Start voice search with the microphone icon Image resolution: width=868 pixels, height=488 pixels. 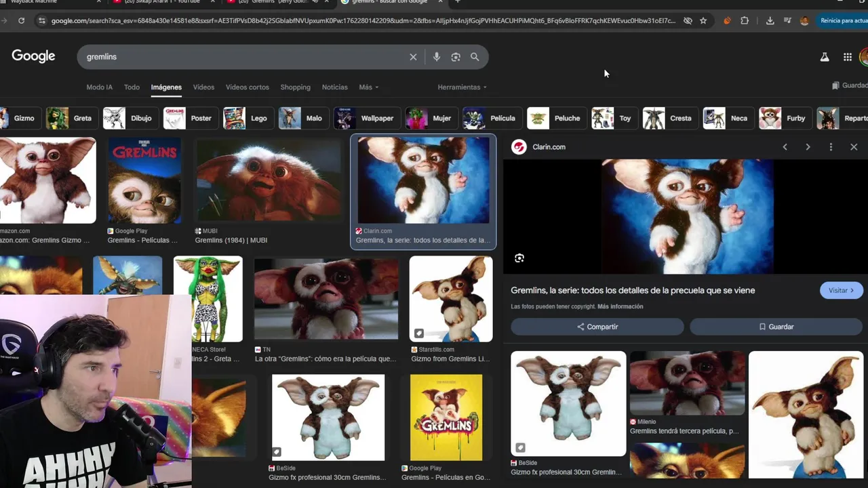437,57
